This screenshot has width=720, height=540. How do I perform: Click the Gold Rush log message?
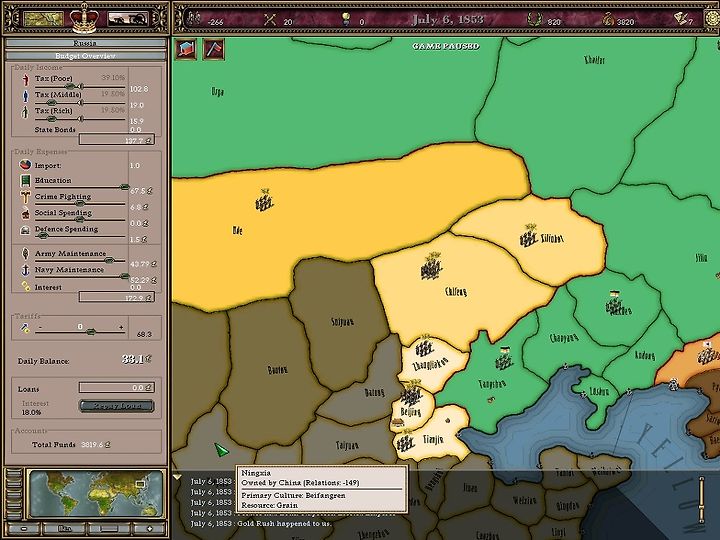(261, 523)
